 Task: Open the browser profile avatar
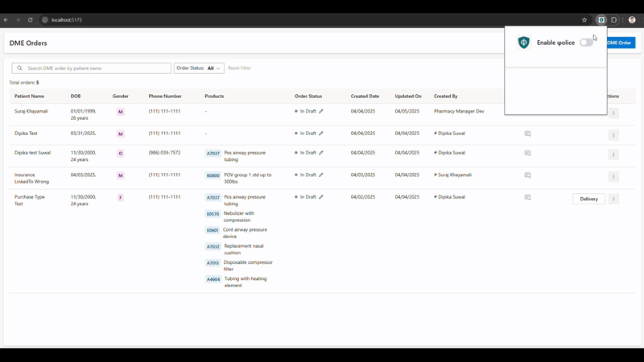[632, 19]
